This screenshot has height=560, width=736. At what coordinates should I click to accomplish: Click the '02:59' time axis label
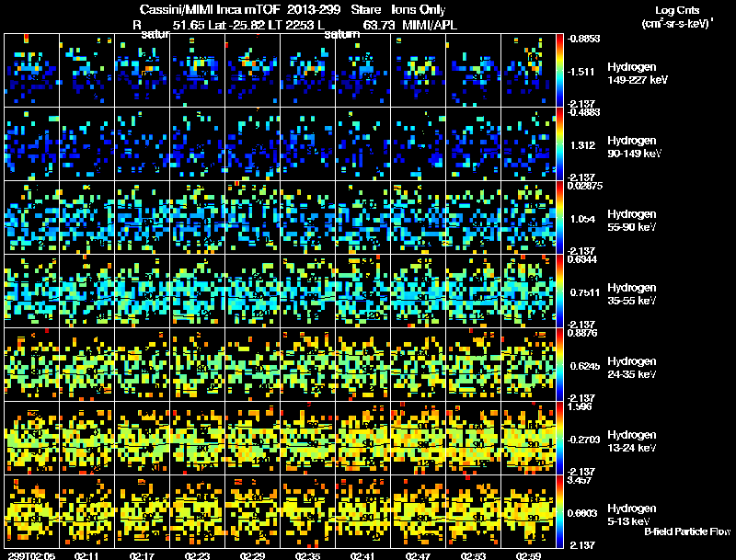coord(528,555)
